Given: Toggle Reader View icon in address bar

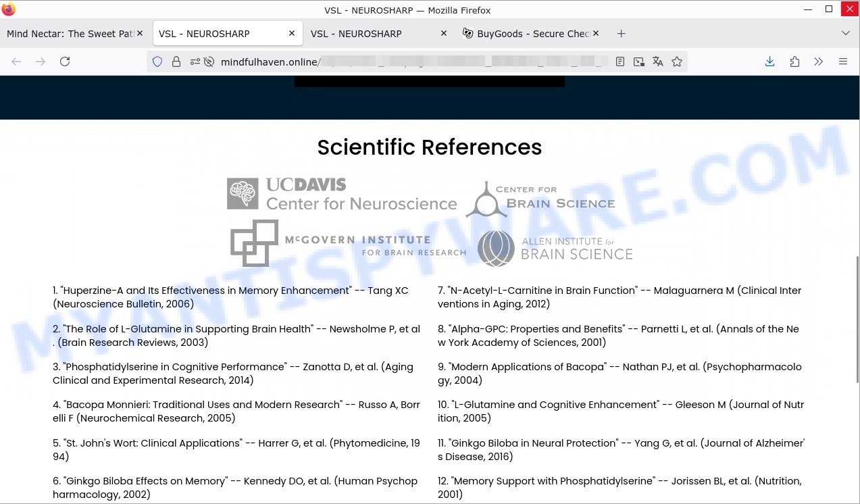Looking at the screenshot, I should tap(620, 61).
